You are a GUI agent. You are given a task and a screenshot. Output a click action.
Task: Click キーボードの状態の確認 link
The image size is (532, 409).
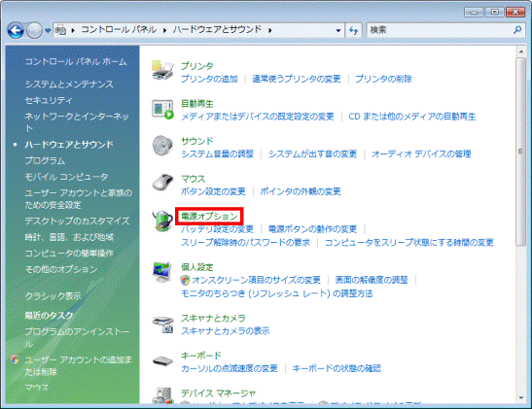[x=337, y=368]
